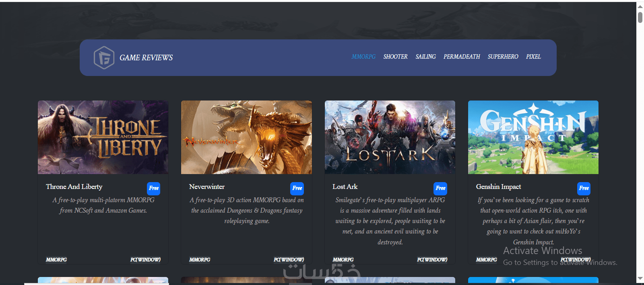This screenshot has width=644, height=285.
Task: Click PC(WINDOW) label on the Neverwinter card
Action: tap(289, 260)
